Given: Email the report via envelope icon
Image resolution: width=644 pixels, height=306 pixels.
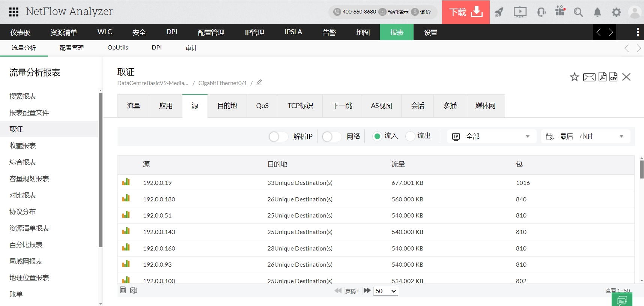Looking at the screenshot, I should 589,77.
